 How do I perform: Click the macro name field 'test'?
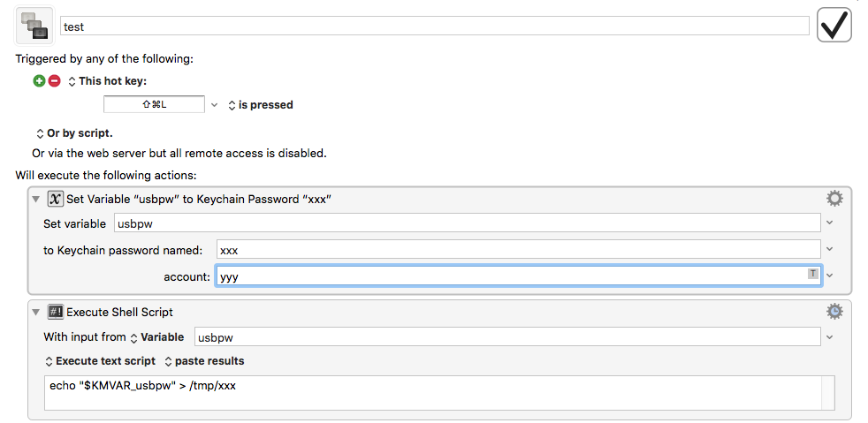435,26
